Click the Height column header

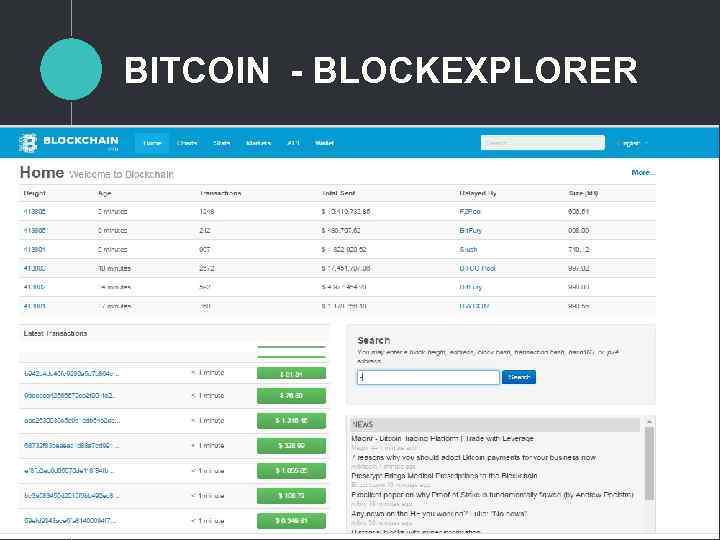(34, 193)
